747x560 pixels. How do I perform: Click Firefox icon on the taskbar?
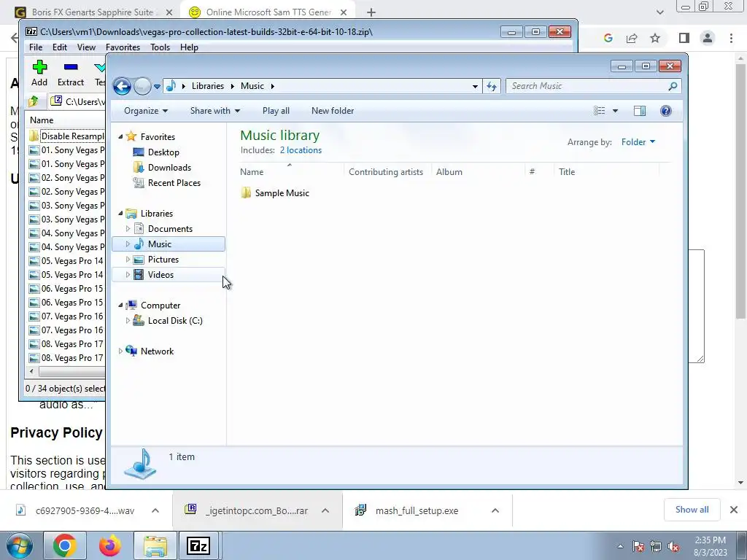pyautogui.click(x=110, y=545)
